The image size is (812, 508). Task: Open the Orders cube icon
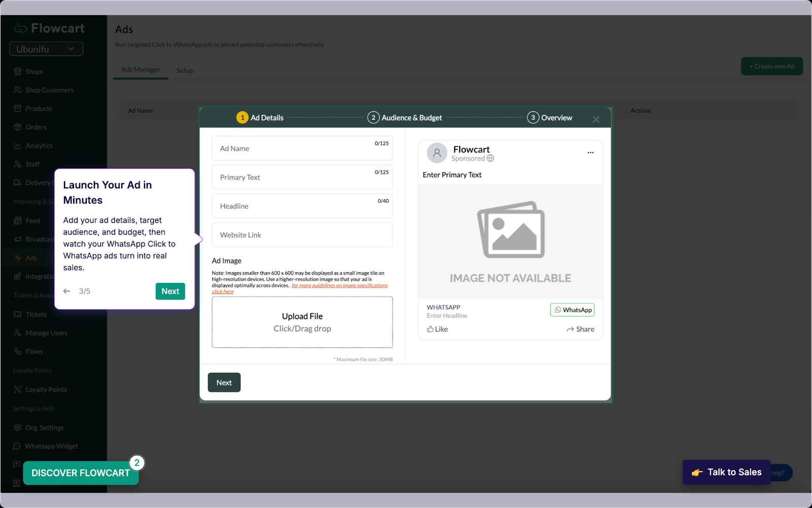(x=18, y=127)
